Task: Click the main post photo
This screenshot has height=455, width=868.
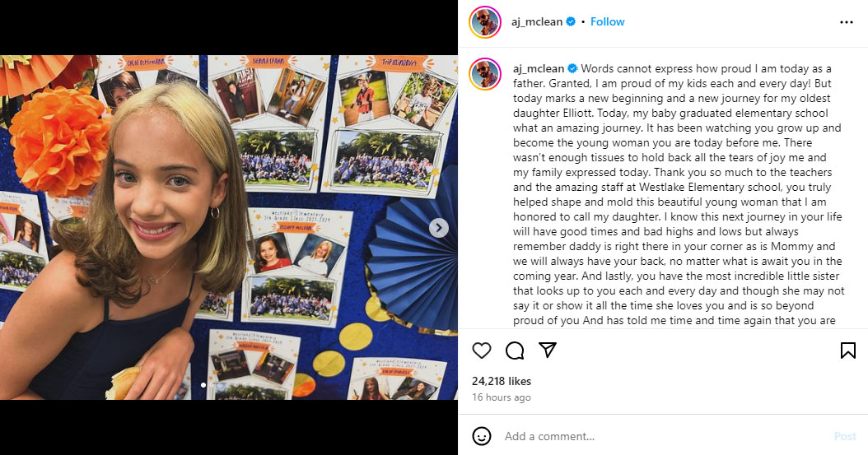Action: coord(229,227)
